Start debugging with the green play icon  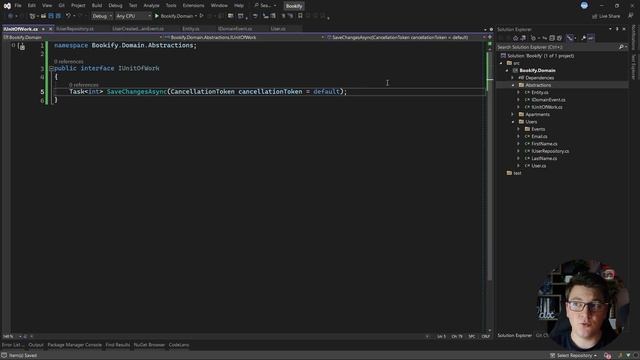(x=157, y=16)
